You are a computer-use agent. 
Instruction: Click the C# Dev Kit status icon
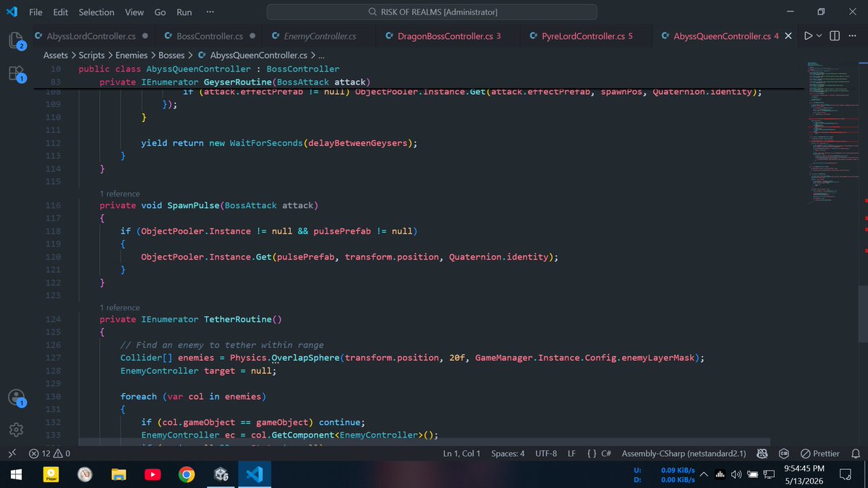point(783,453)
